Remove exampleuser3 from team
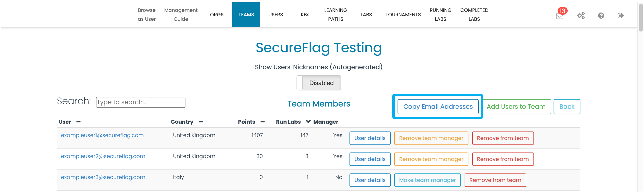 (495, 180)
